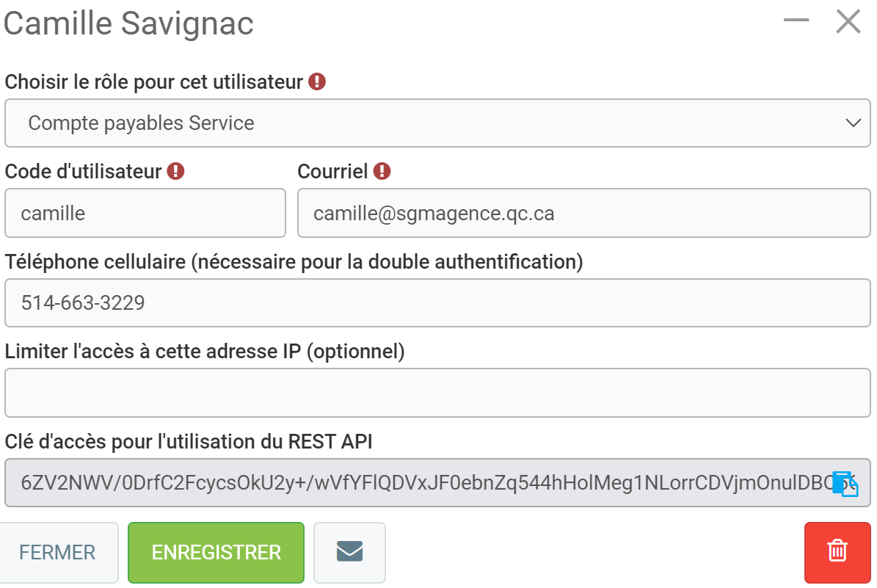Click the envelope email button

[349, 552]
